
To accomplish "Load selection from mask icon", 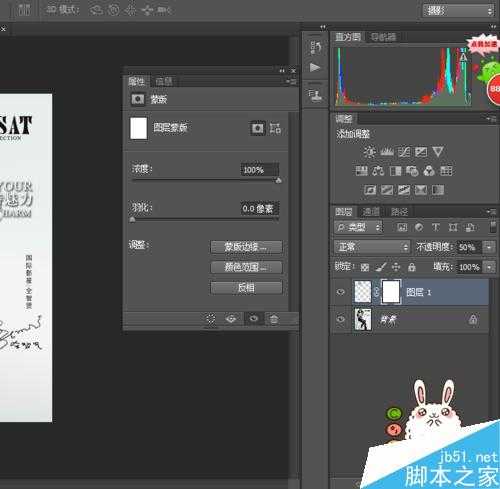I will click(x=211, y=319).
